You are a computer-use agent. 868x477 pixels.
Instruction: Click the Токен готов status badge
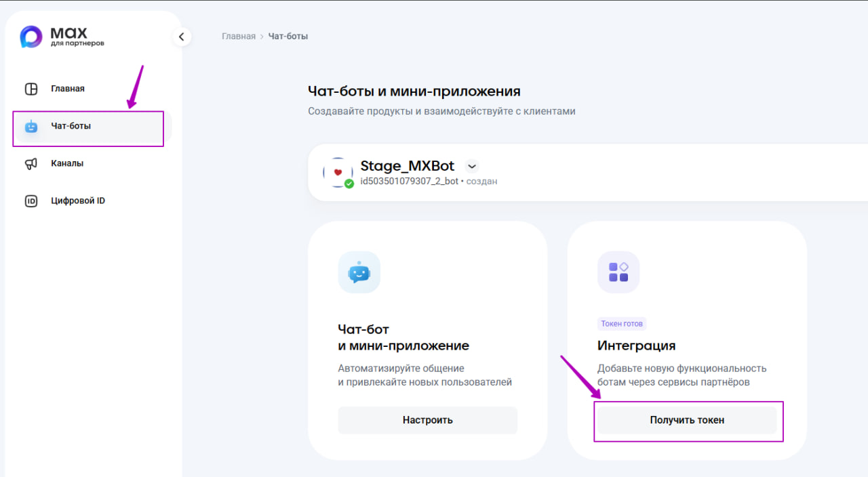[621, 324]
